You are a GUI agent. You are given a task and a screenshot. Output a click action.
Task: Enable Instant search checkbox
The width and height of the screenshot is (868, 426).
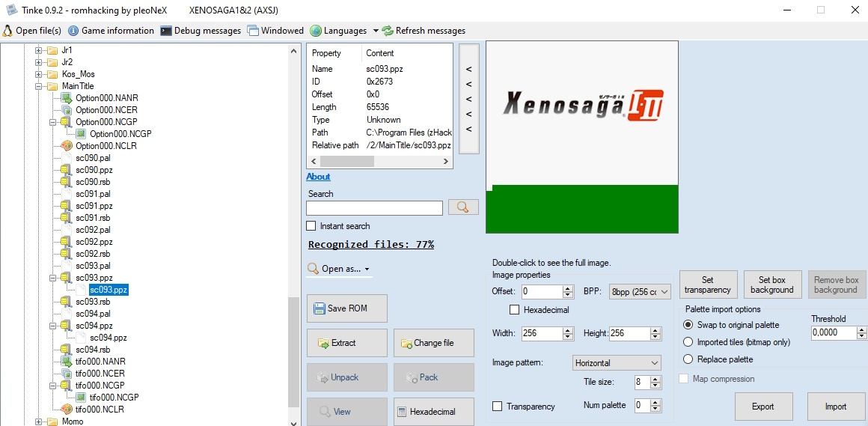[x=311, y=226]
